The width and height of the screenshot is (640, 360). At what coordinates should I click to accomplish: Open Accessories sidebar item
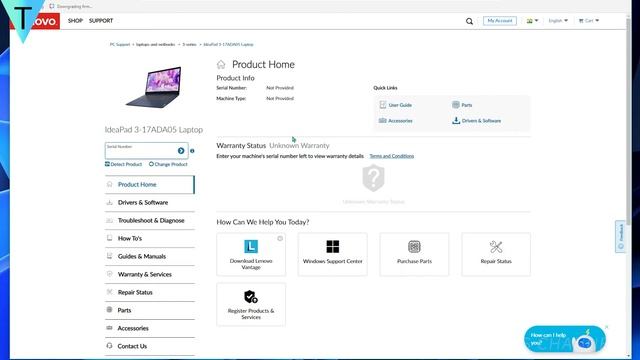click(x=150, y=328)
